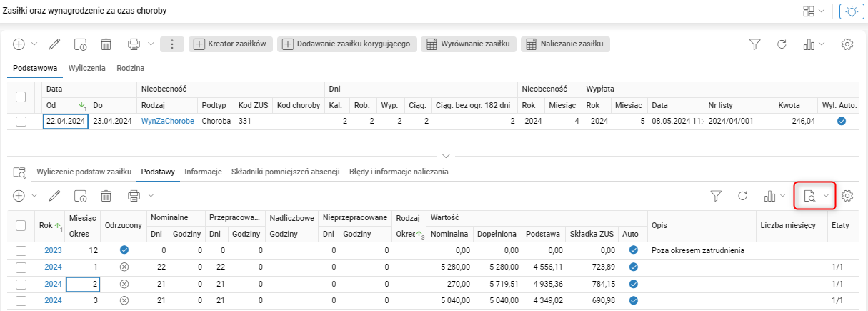Toggle the light theme sun icon

(x=852, y=11)
